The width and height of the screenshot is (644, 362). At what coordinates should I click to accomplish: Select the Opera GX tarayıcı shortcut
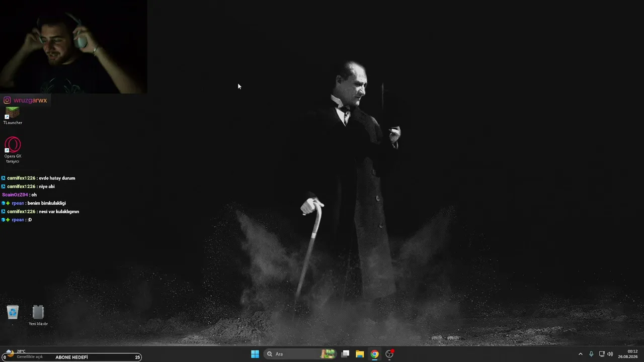(x=13, y=150)
